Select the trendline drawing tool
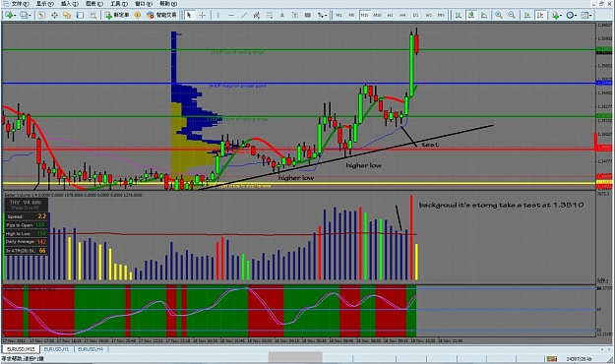Image resolution: width=615 pixels, height=364 pixels. pos(244,15)
